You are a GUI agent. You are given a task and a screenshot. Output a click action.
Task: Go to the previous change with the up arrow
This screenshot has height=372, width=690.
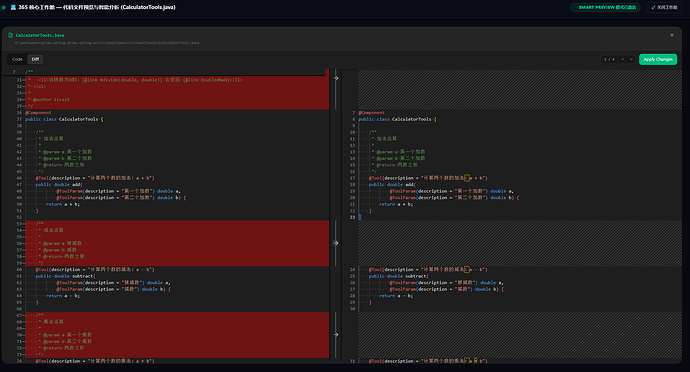tap(623, 59)
